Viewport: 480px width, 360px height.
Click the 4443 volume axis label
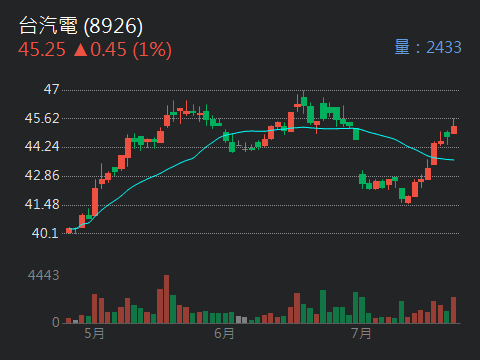coord(44,275)
